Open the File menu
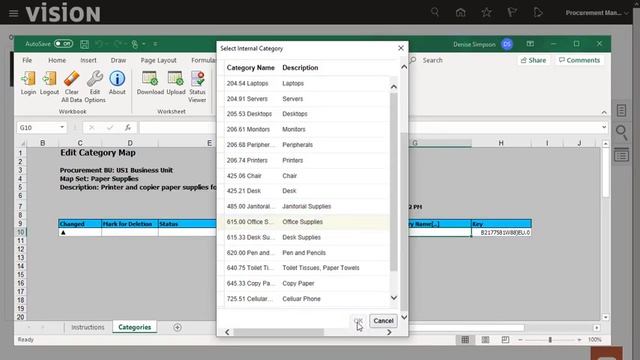The height and width of the screenshot is (360, 640). click(x=27, y=60)
